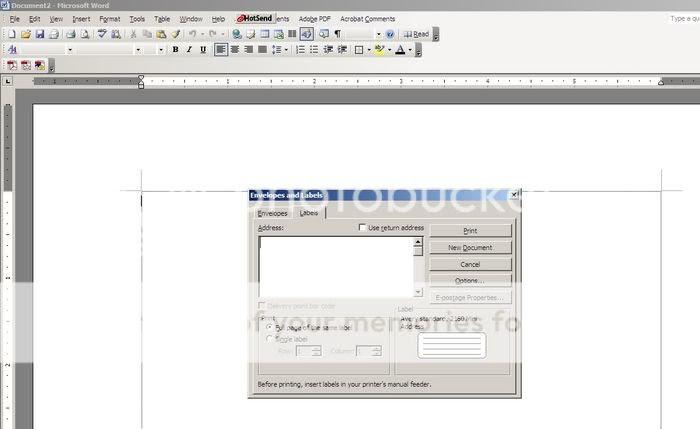This screenshot has height=429, width=700.
Task: Click the Paste clipboard icon
Action: [x=161, y=34]
